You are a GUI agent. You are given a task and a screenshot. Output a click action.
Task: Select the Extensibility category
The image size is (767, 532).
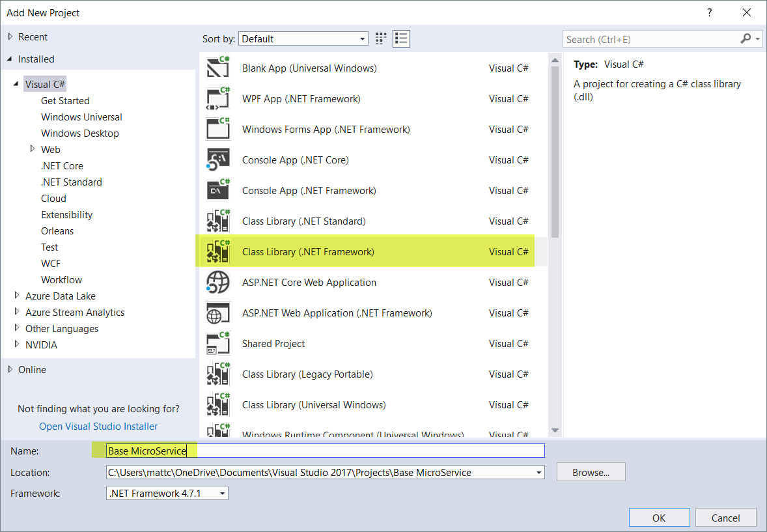pos(66,215)
